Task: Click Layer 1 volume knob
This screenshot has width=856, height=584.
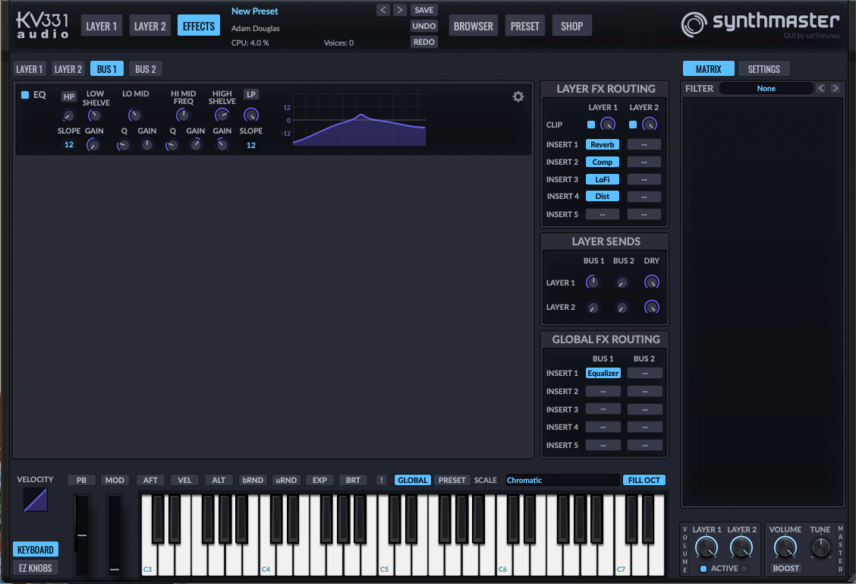Action: click(x=706, y=547)
